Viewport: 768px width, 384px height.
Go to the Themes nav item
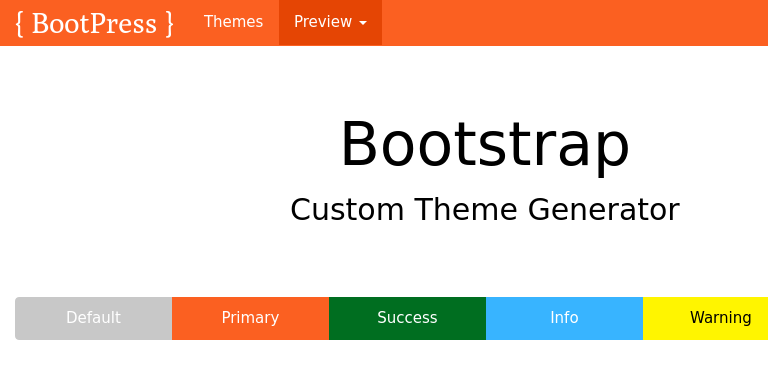click(x=233, y=23)
